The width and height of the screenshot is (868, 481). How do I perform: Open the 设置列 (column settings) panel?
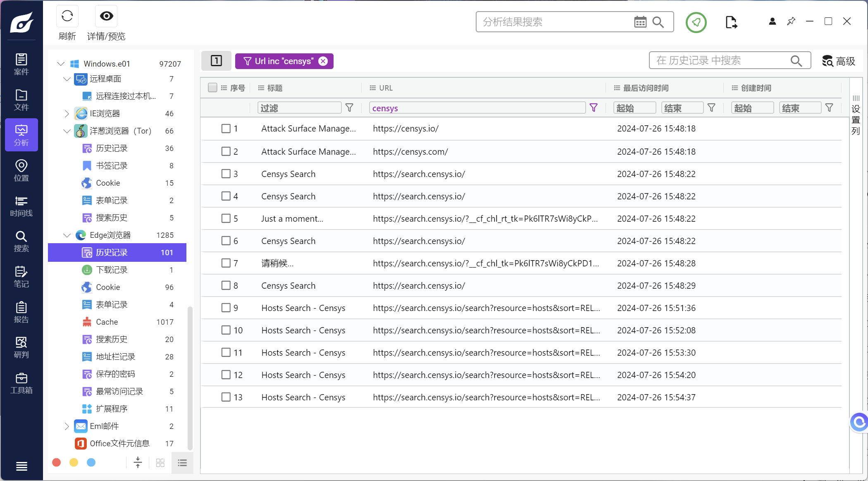[856, 115]
